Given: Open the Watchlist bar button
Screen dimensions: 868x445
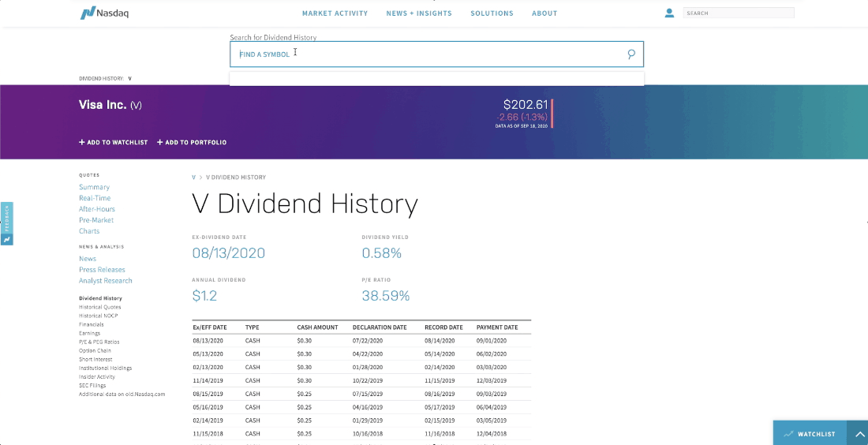Looking at the screenshot, I should 810,434.
